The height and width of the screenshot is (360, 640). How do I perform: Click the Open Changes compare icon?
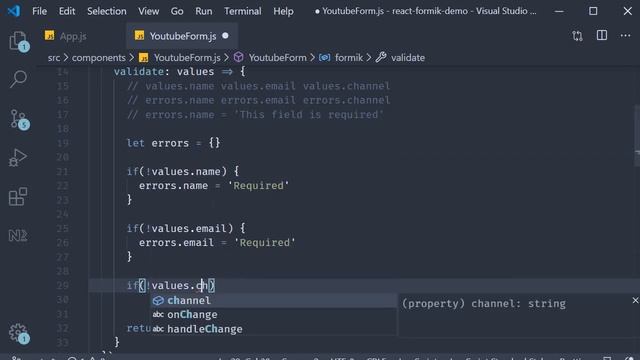click(578, 36)
